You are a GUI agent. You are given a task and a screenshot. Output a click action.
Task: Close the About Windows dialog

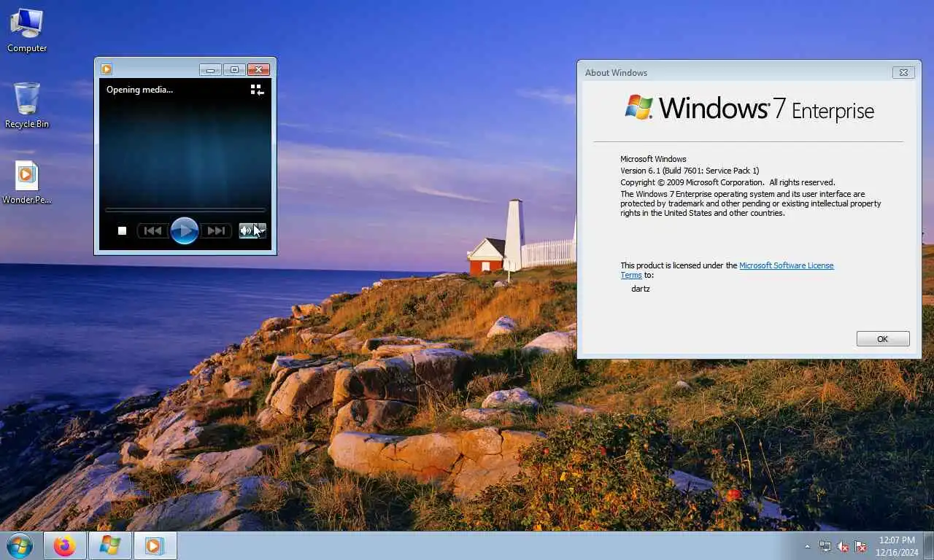coord(903,72)
